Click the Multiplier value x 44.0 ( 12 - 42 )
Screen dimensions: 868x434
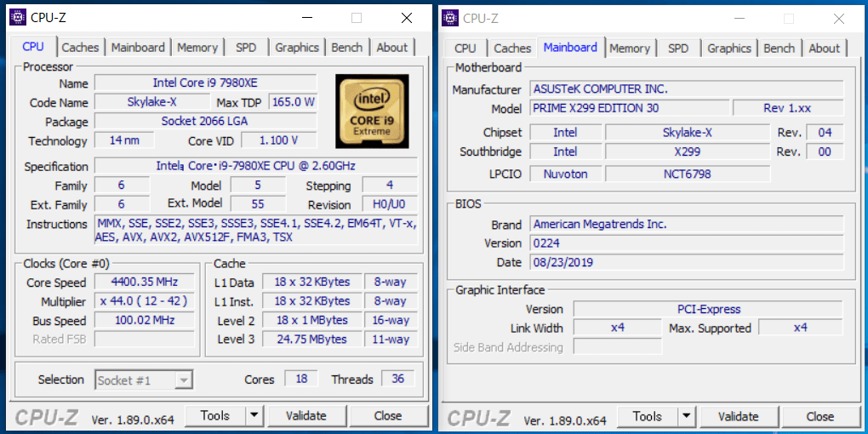click(x=144, y=300)
